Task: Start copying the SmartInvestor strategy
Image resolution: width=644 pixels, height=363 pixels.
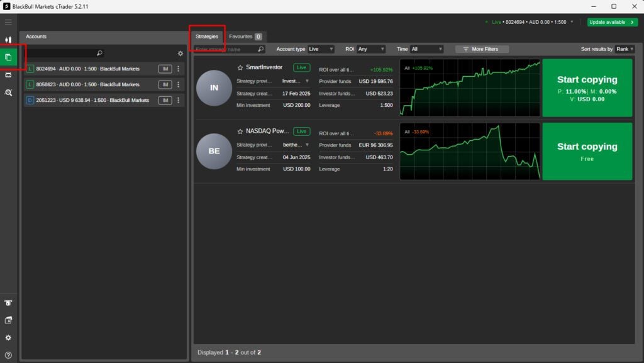Action: click(x=587, y=88)
